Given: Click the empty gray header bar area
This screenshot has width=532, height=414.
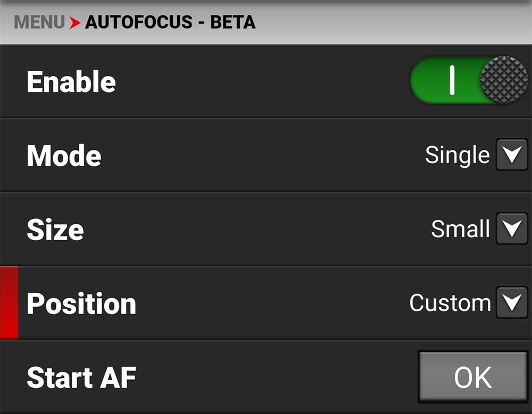Looking at the screenshot, I should click(394, 22).
